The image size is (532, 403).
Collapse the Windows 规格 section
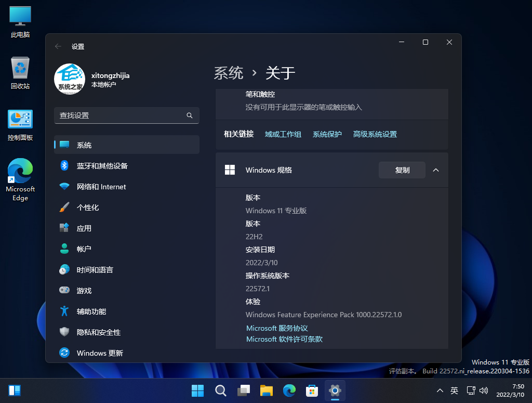click(436, 170)
